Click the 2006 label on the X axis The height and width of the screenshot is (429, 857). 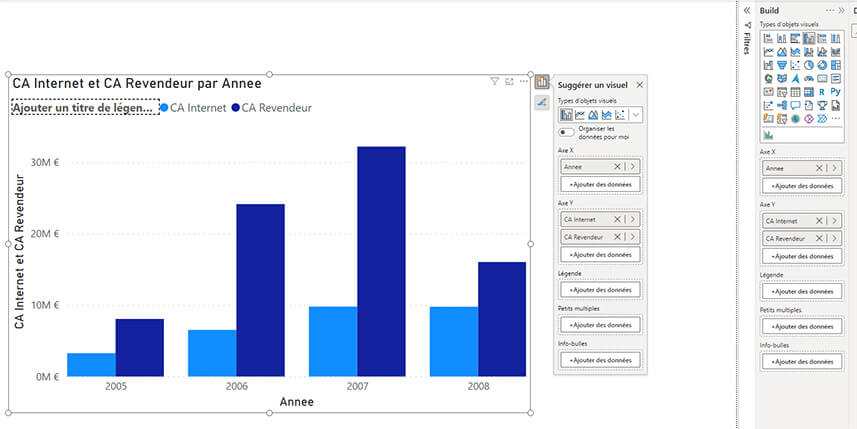pos(236,386)
